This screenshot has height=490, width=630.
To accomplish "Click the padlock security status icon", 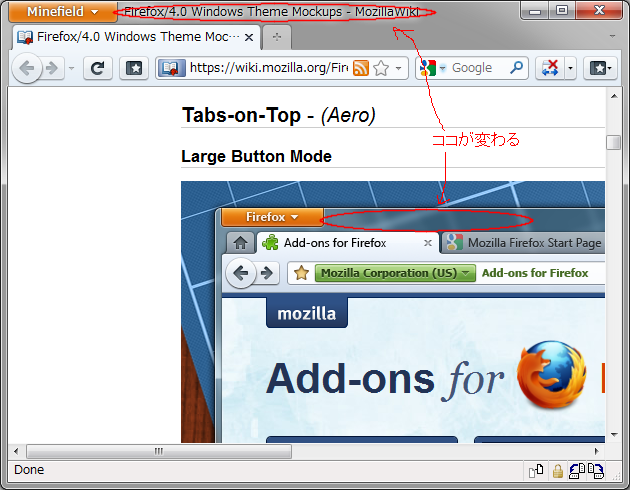I will coord(558,471).
